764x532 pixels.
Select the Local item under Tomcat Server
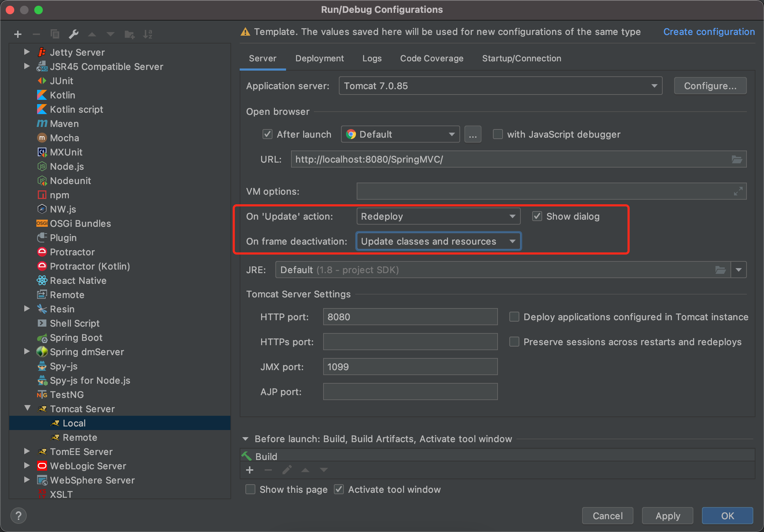pyautogui.click(x=120, y=423)
